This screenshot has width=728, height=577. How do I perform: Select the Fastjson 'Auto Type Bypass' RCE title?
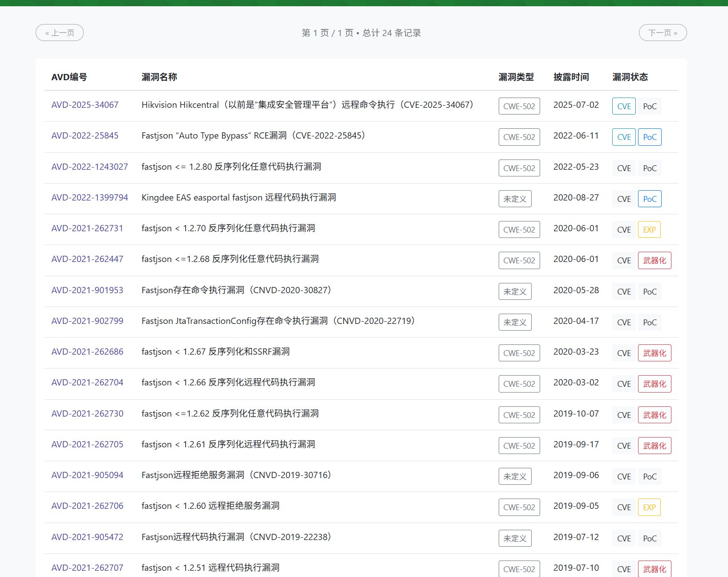coord(253,135)
